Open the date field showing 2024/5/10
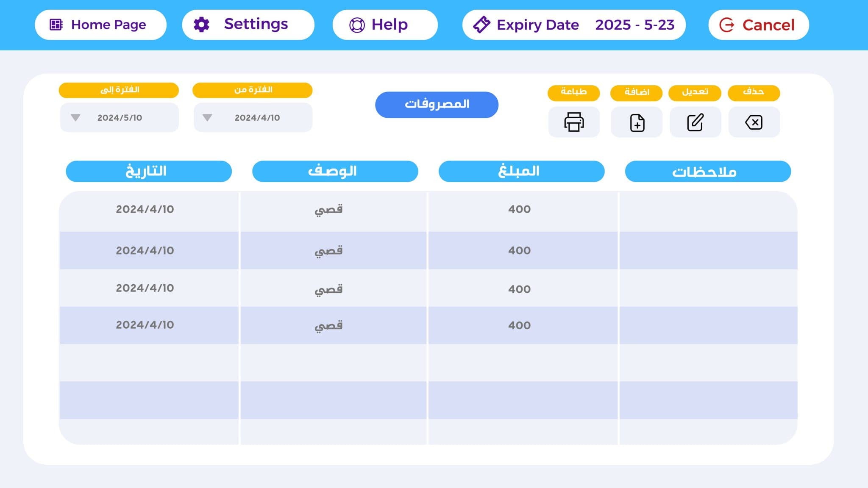Screen dimensions: 868x488 click(120, 117)
